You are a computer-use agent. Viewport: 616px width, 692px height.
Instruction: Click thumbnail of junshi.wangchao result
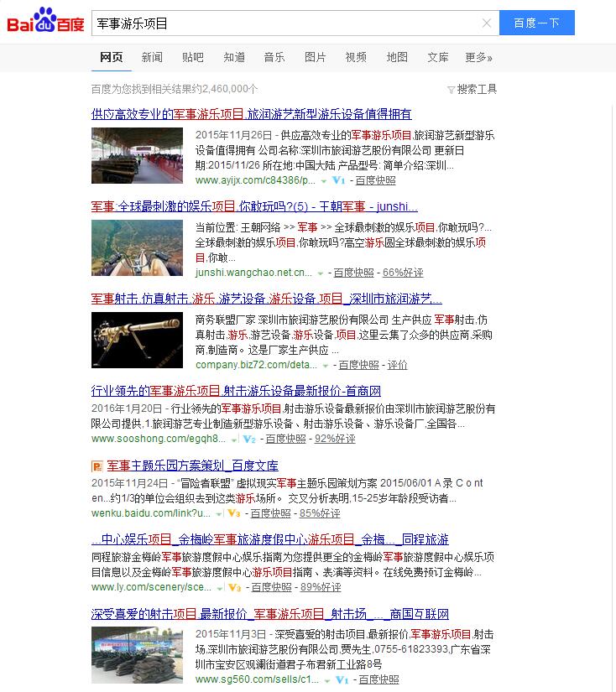137,247
